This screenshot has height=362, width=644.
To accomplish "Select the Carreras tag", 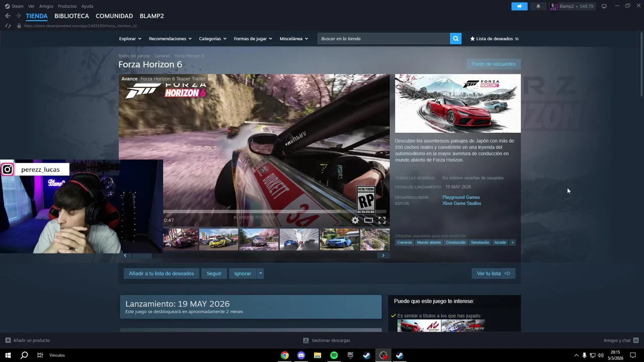I will pyautogui.click(x=405, y=242).
